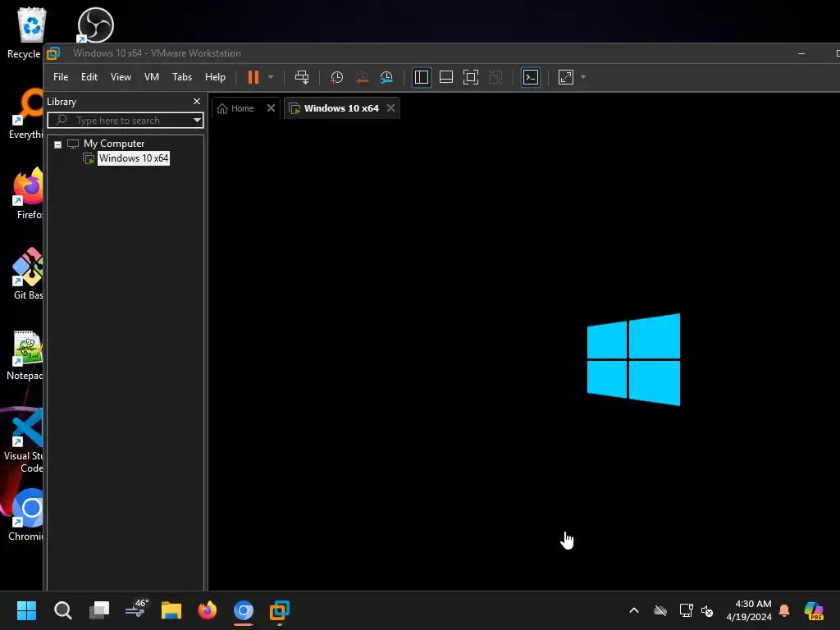
Task: Select the OBS Studio desktop shortcut
Action: (x=95, y=25)
